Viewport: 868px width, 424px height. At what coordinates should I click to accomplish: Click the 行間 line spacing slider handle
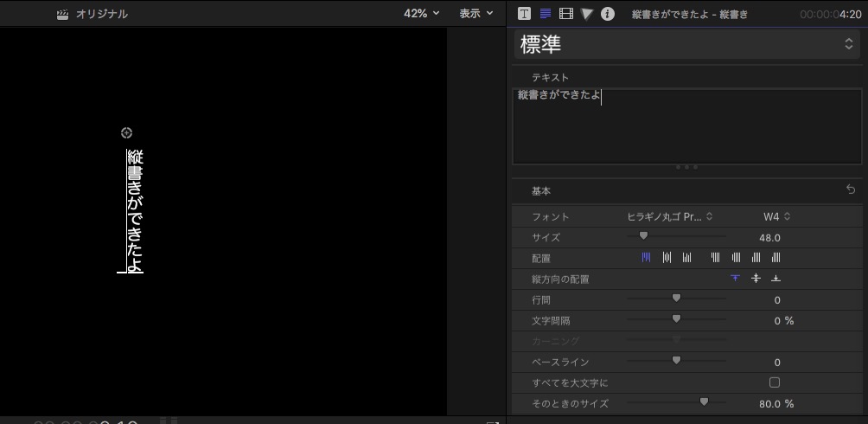(676, 299)
